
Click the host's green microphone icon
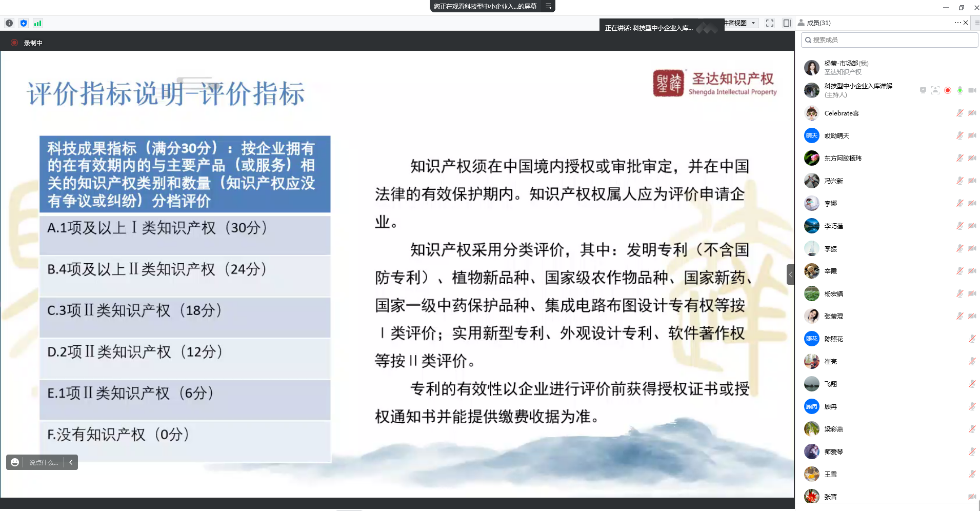tap(959, 90)
